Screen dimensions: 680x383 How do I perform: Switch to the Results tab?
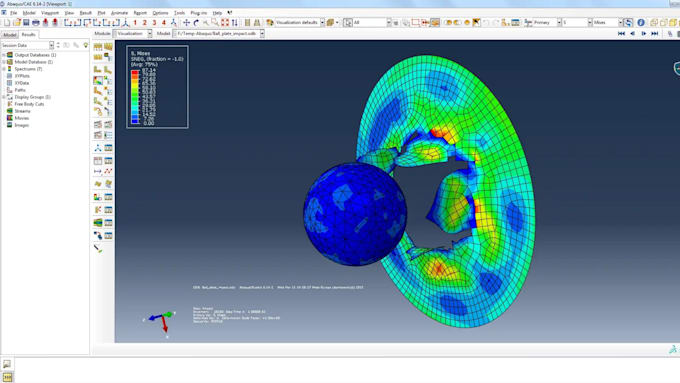coord(29,34)
